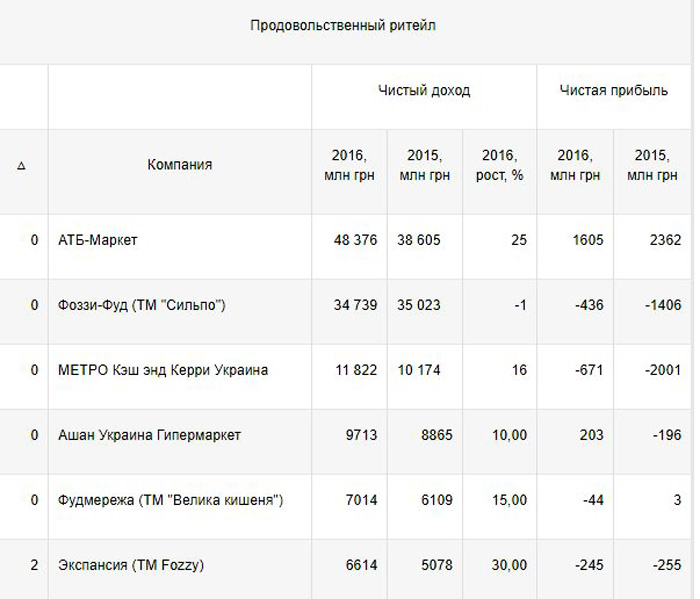This screenshot has height=599, width=700.
Task: Select the Фоззи-Фуд (ТМ "Сильпо") row
Action: 142,305
